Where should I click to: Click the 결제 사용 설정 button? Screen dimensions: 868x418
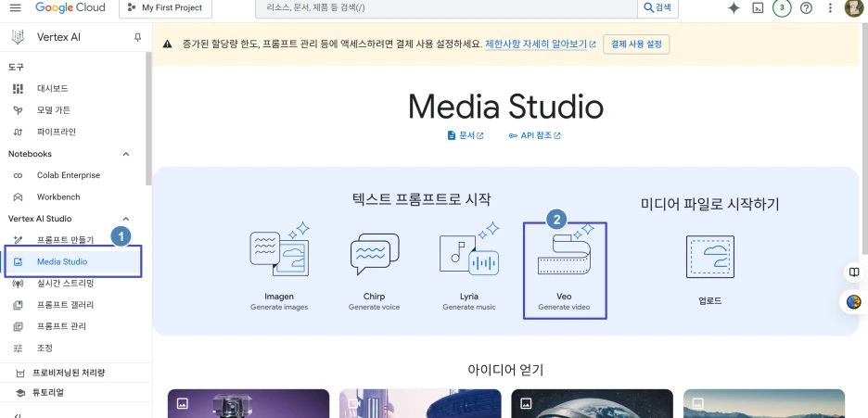(x=636, y=44)
